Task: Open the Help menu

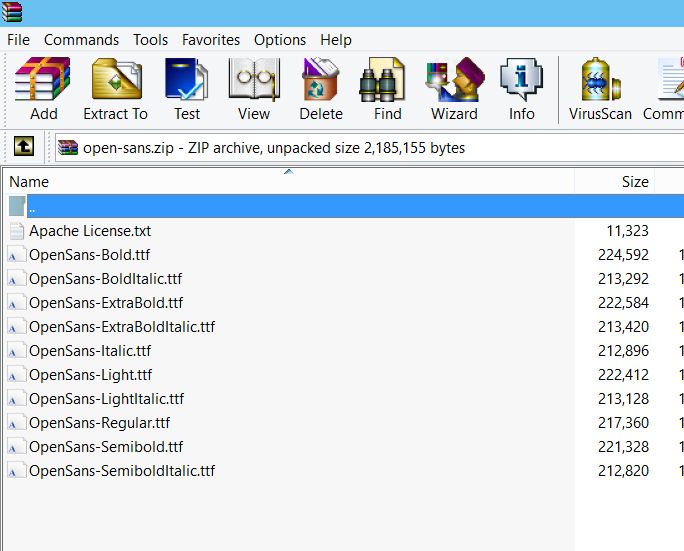Action: [x=336, y=40]
